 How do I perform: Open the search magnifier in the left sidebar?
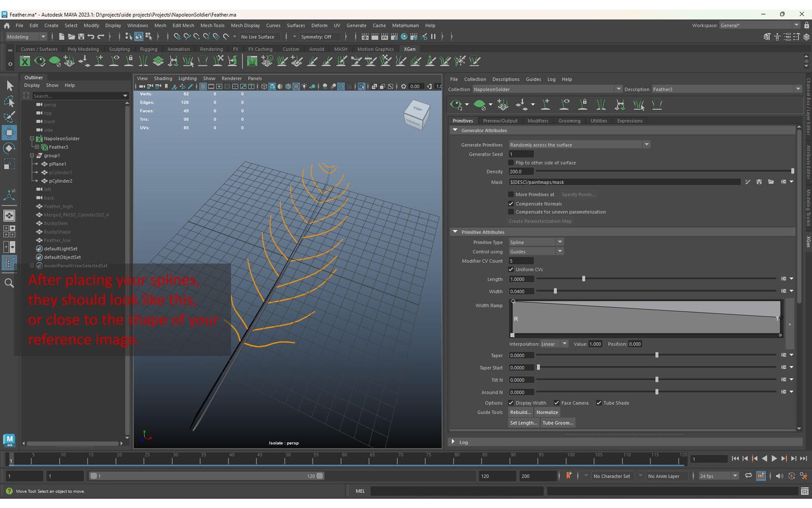[9, 283]
